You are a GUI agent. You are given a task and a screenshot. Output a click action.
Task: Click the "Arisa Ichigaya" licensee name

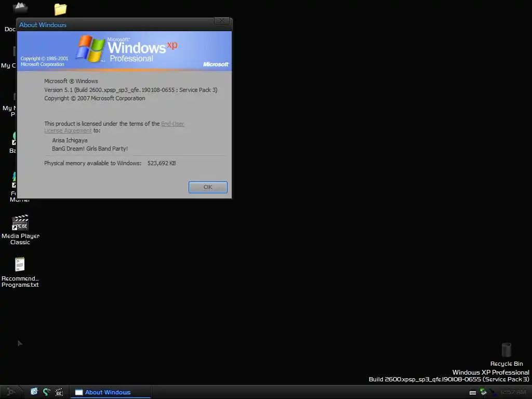click(70, 140)
